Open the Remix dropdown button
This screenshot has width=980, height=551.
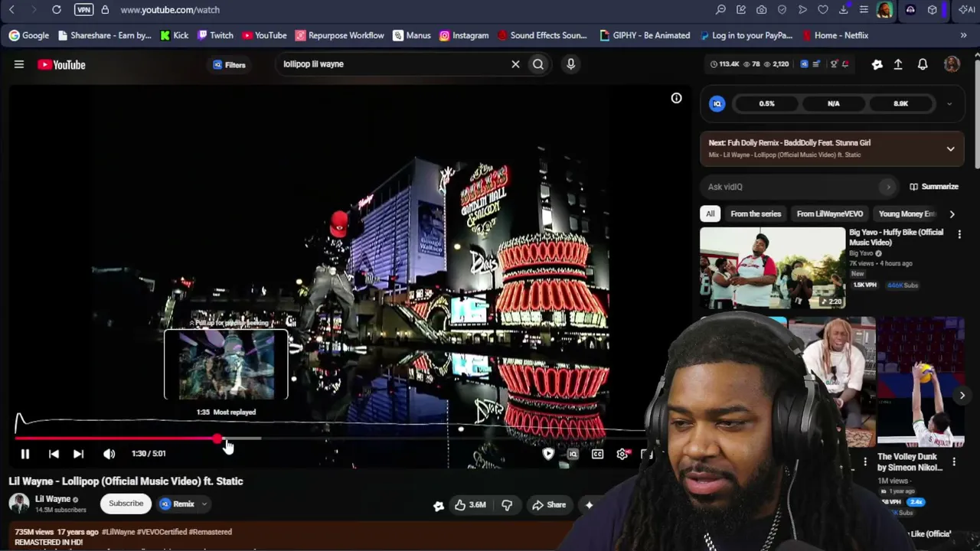182,504
